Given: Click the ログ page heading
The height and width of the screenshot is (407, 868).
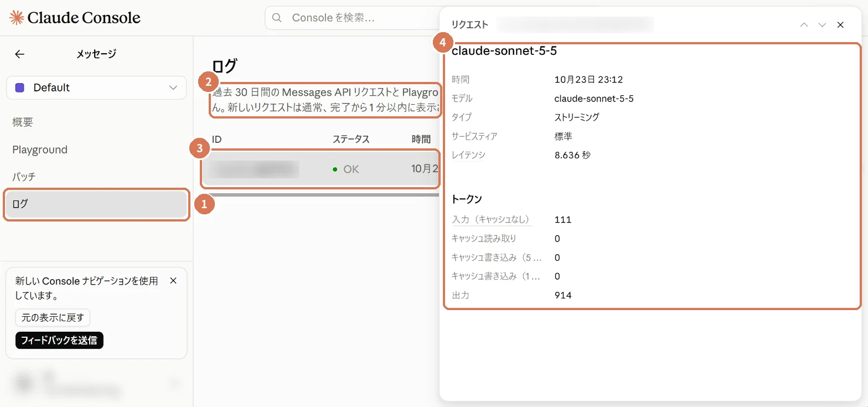Looking at the screenshot, I should 225,66.
